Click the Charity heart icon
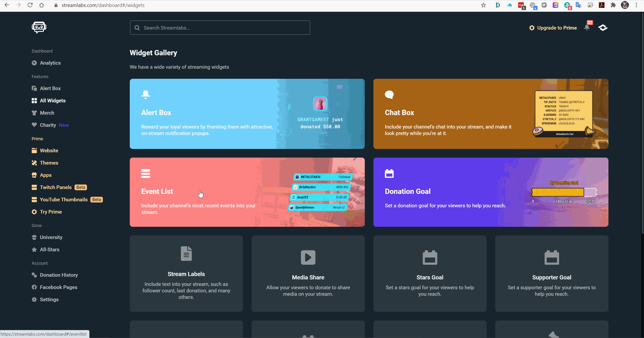 point(34,125)
